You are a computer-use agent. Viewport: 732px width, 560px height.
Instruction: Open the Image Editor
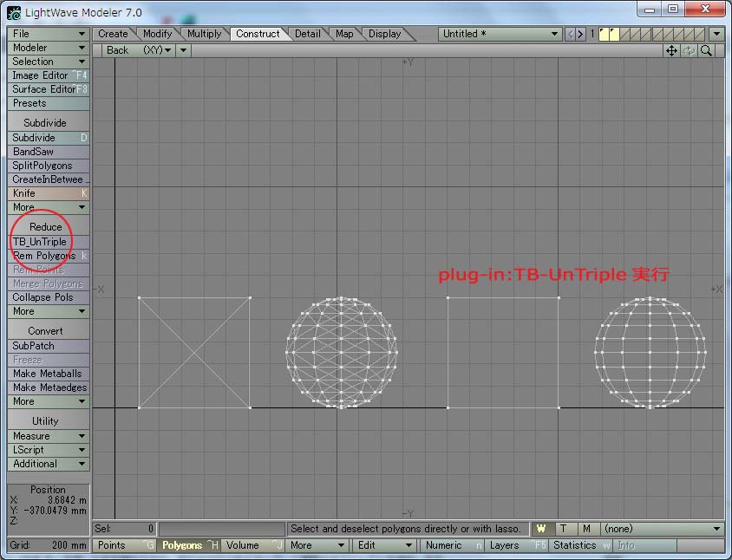(x=49, y=75)
